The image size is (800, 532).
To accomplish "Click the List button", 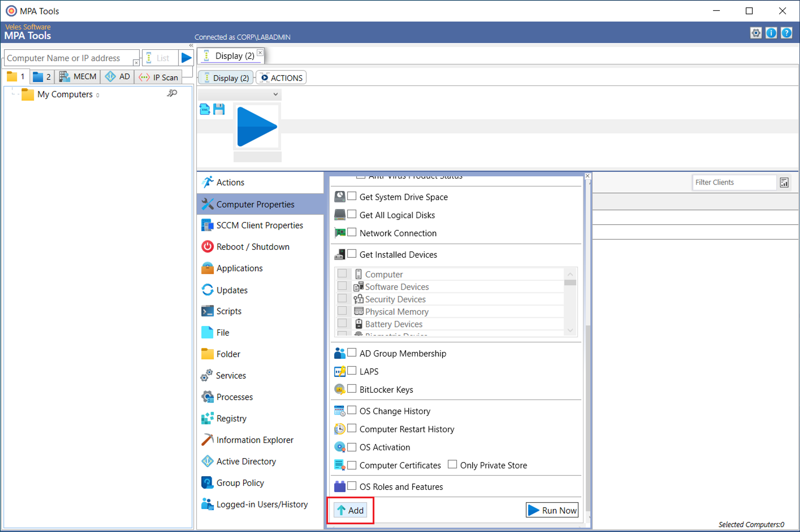I will [x=160, y=58].
